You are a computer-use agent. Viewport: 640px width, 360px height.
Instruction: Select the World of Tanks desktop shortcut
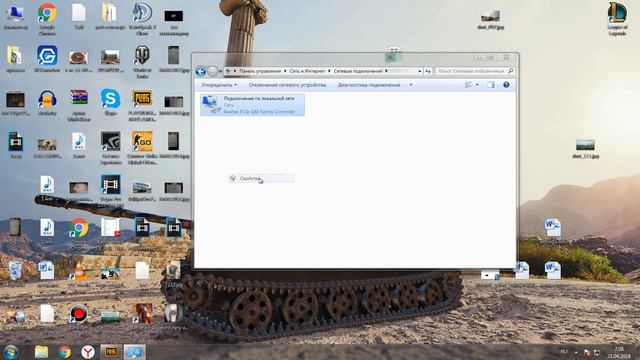[142, 61]
